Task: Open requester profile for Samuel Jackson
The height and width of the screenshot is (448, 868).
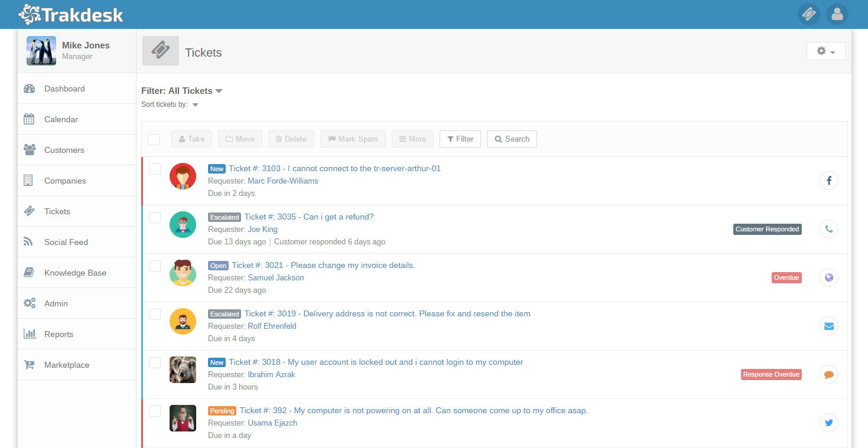Action: 276,277
